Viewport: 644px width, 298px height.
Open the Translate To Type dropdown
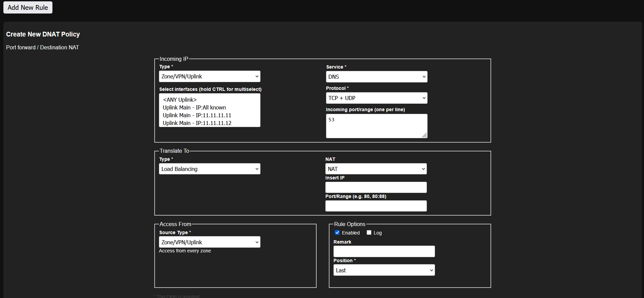pyautogui.click(x=209, y=169)
